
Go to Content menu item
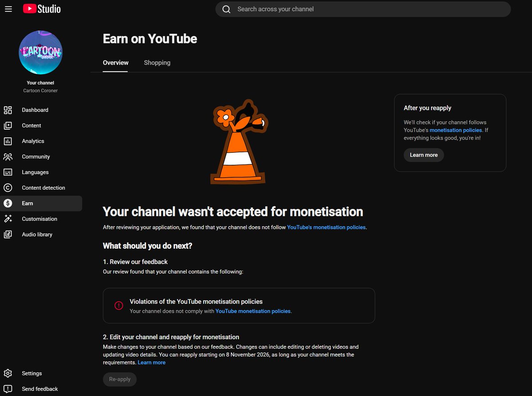[x=31, y=125]
